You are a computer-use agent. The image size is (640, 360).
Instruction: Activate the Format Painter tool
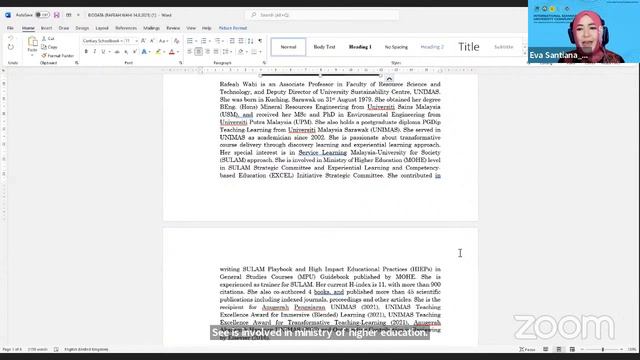(x=58, y=56)
